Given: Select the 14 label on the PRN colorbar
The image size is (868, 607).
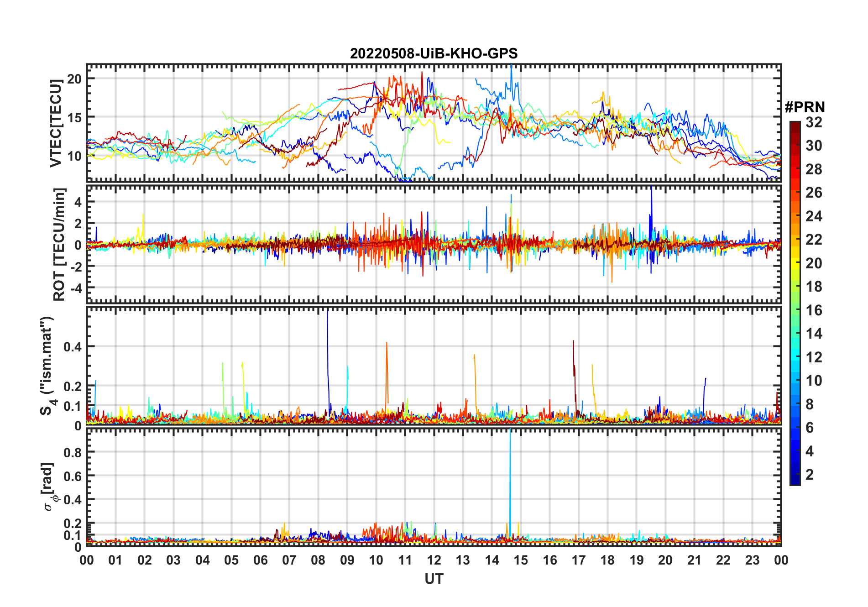Looking at the screenshot, I should 814,334.
